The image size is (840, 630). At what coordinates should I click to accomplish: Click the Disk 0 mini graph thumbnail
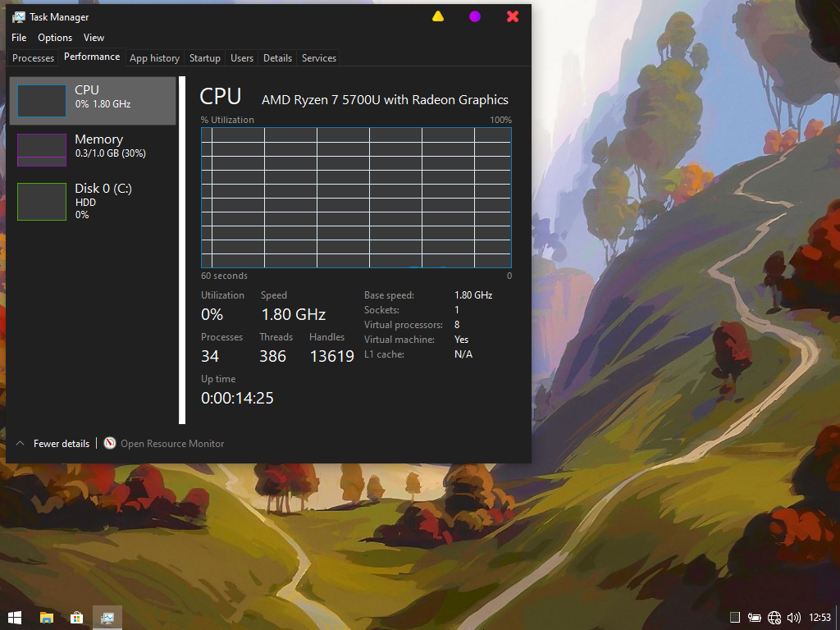pos(42,202)
